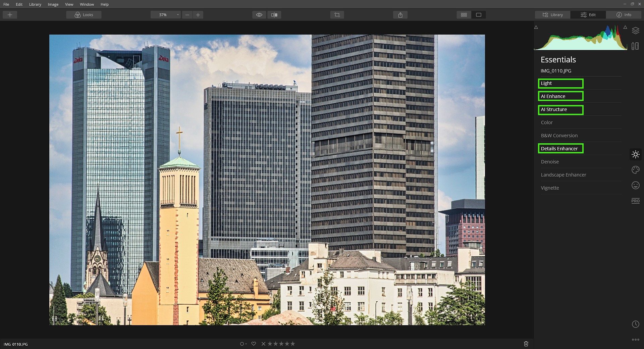
Task: Rate image one star
Action: point(270,344)
